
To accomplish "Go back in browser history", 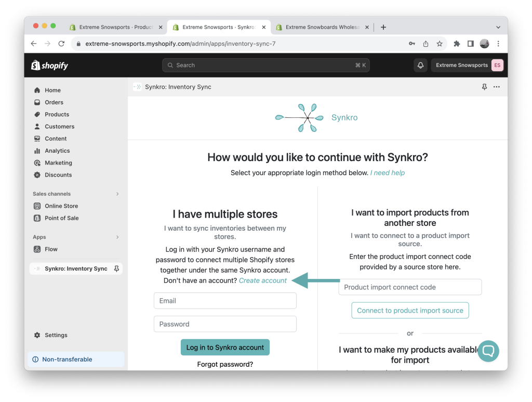I will (34, 44).
